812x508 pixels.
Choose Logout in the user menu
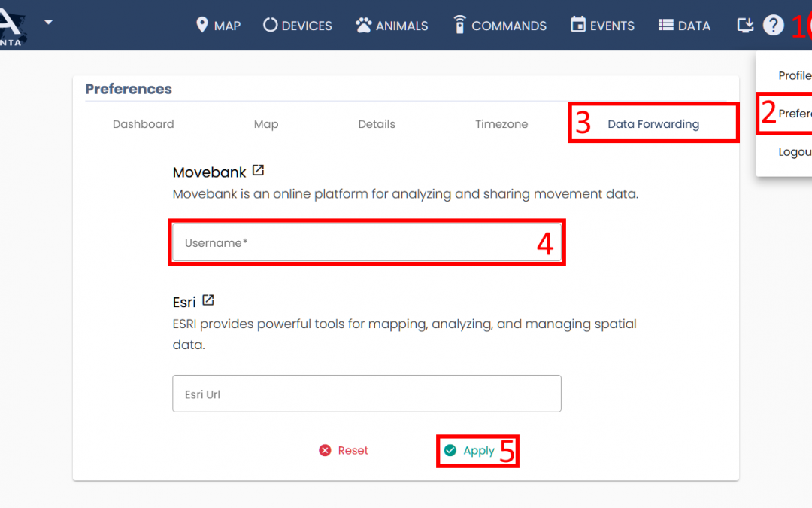tap(794, 152)
